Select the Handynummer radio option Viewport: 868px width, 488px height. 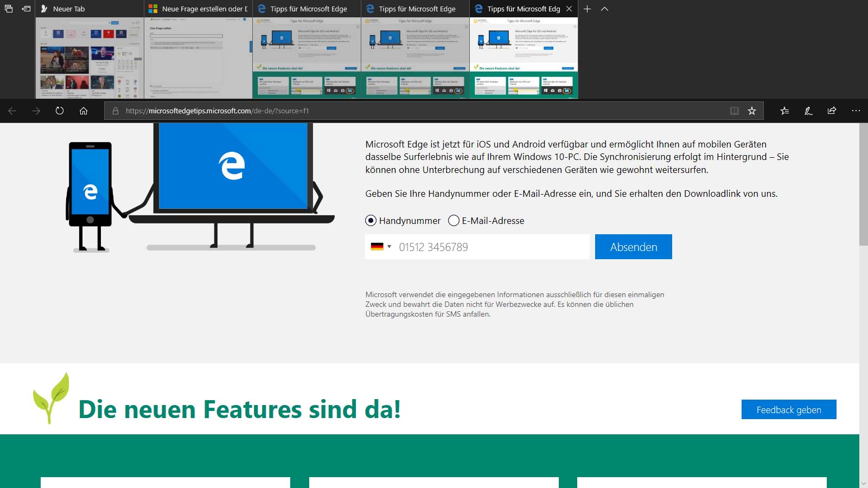[371, 221]
